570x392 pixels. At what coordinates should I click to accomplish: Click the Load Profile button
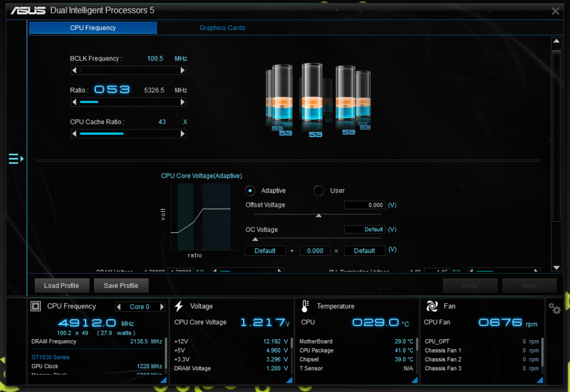click(61, 286)
